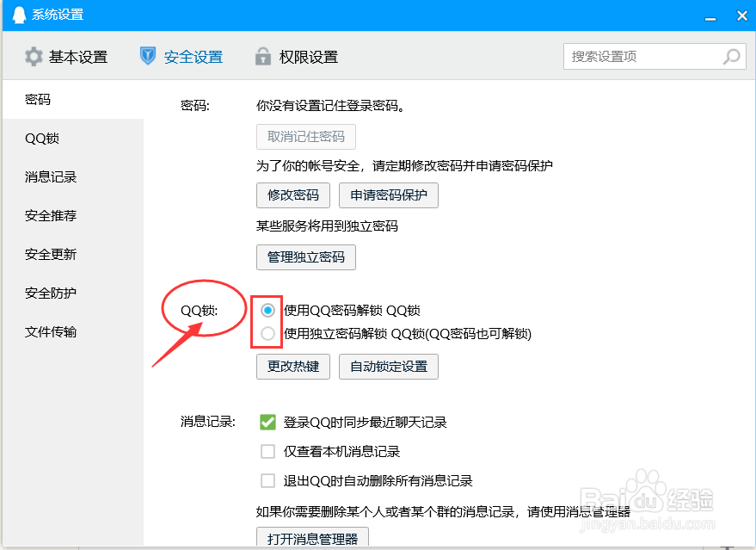This screenshot has width=756, height=550.
Task: Click the 更改热键 button
Action: pyautogui.click(x=293, y=367)
